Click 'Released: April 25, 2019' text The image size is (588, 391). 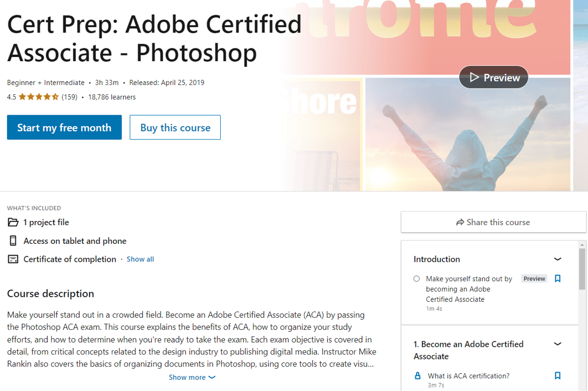166,82
